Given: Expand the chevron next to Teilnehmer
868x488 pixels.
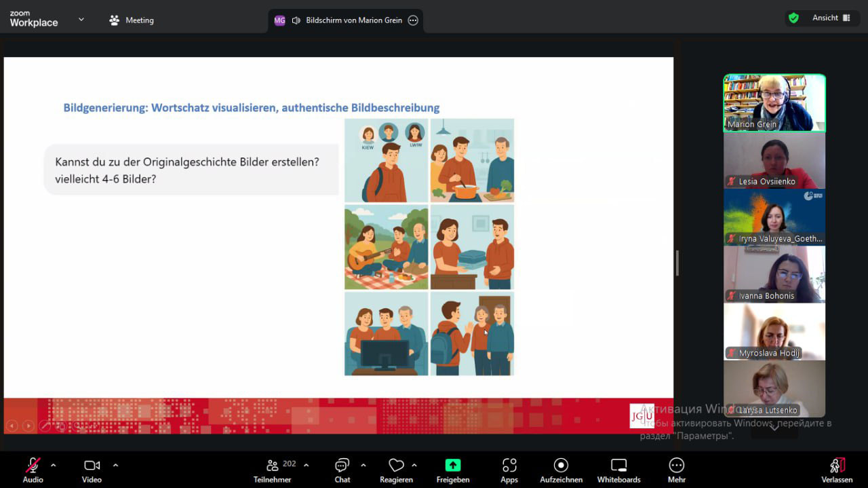Looking at the screenshot, I should (x=306, y=465).
